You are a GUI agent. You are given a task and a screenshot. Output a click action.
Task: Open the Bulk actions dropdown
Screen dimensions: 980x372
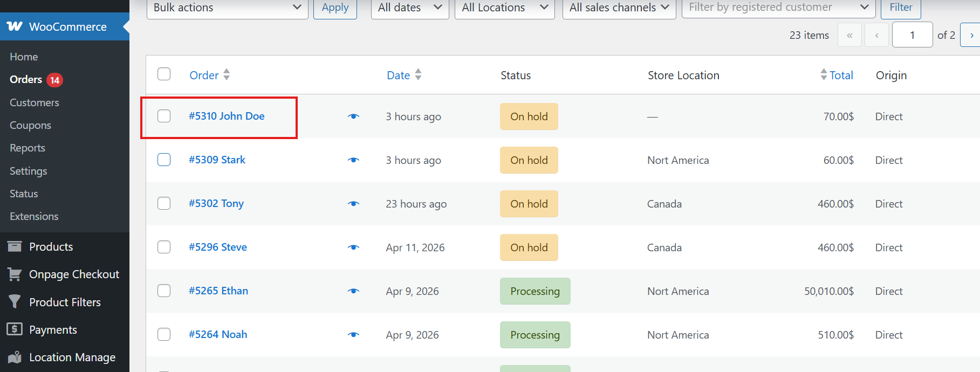tap(227, 8)
